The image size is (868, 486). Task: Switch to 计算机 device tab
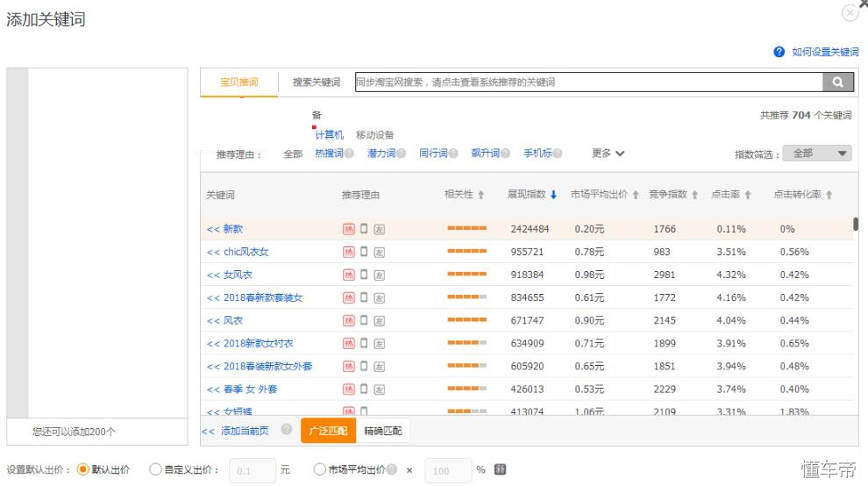pyautogui.click(x=329, y=135)
